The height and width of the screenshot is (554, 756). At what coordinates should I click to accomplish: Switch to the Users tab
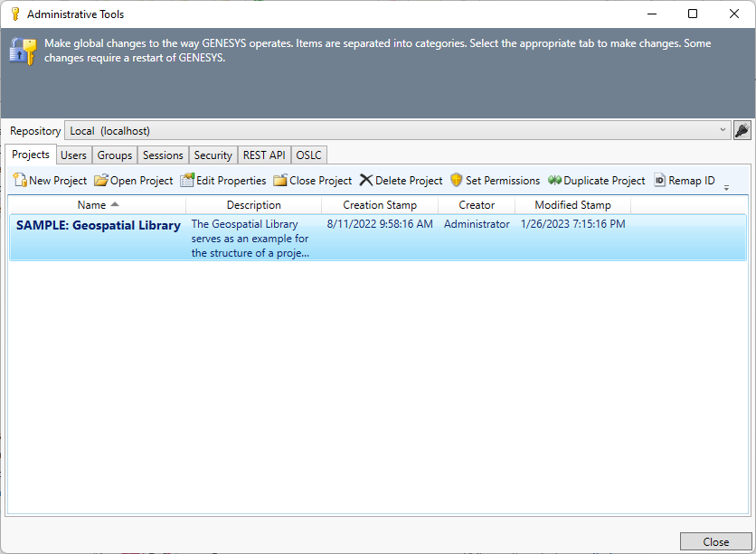(73, 155)
